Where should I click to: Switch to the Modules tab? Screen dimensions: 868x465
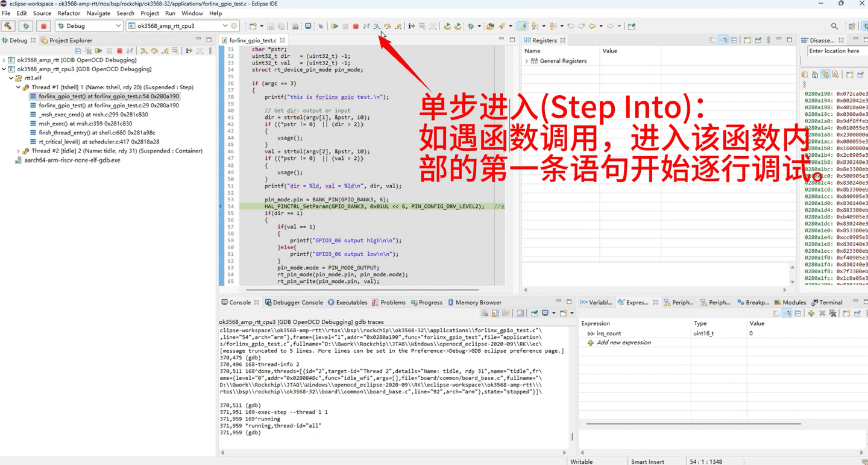pyautogui.click(x=790, y=303)
